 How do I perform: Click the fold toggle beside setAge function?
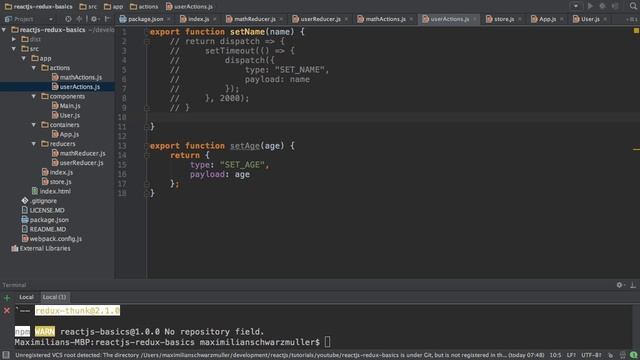click(x=147, y=146)
